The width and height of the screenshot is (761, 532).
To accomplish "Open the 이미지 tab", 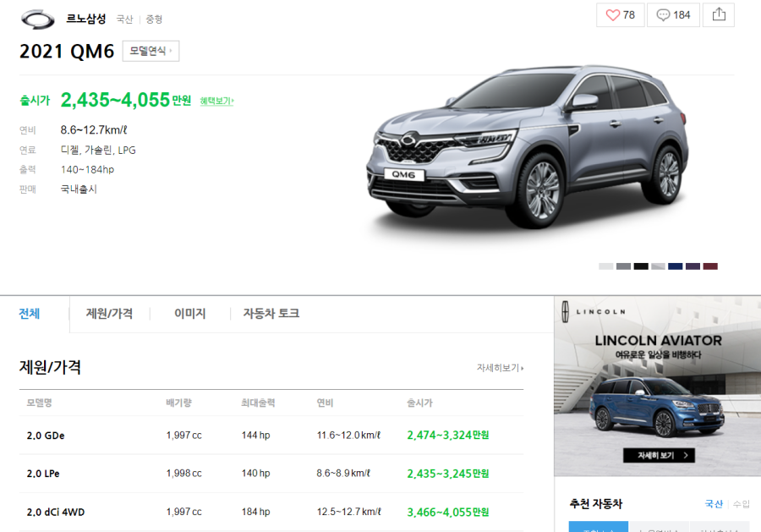I will [189, 314].
